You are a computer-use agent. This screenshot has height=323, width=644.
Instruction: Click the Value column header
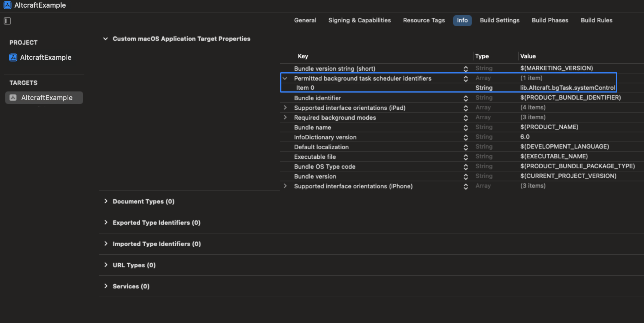pyautogui.click(x=528, y=56)
